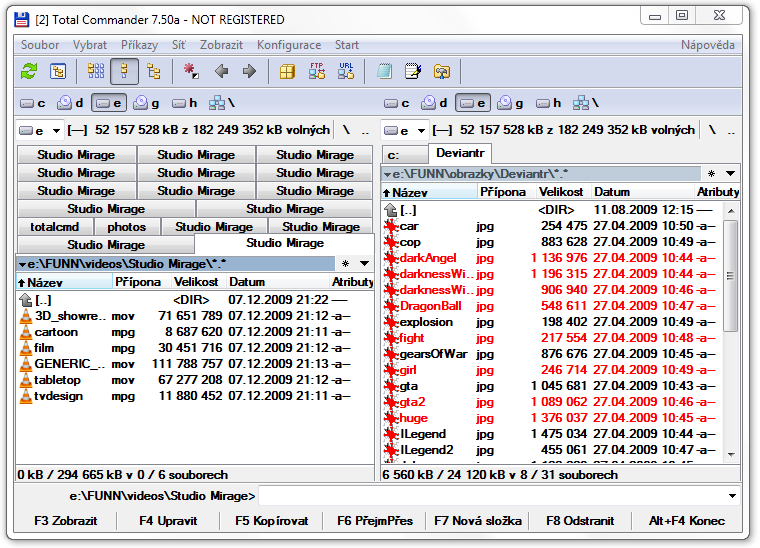Click F8 Odstranit button
This screenshot has height=548, width=760.
(x=580, y=521)
